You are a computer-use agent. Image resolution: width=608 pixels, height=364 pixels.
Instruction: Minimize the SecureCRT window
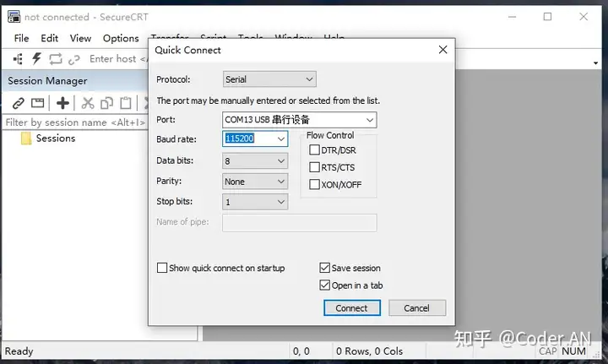[513, 17]
